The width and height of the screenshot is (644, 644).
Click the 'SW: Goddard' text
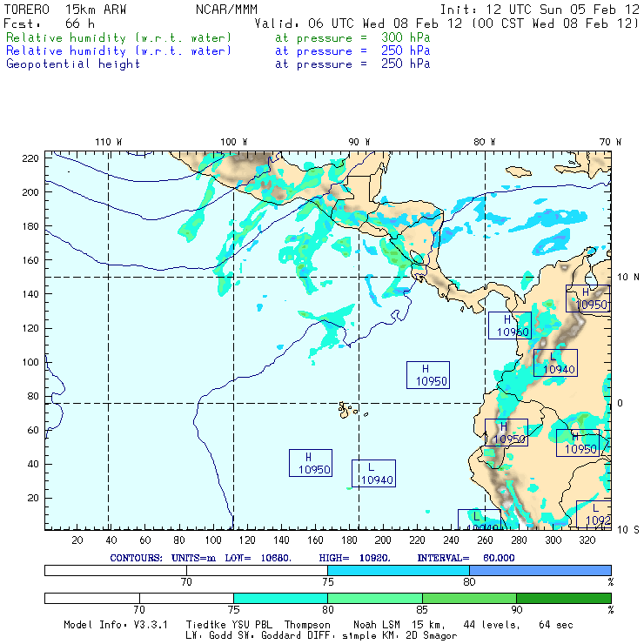(x=272, y=636)
